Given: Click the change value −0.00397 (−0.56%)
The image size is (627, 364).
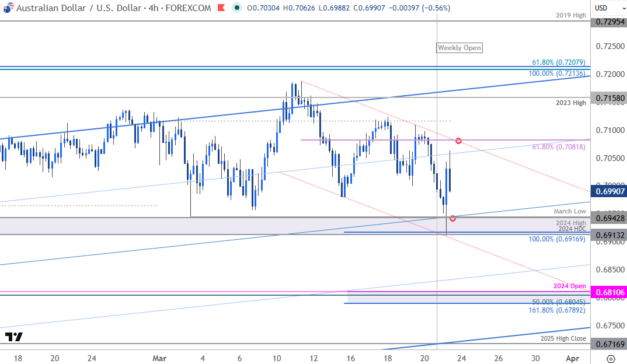Looking at the screenshot, I should pos(420,8).
